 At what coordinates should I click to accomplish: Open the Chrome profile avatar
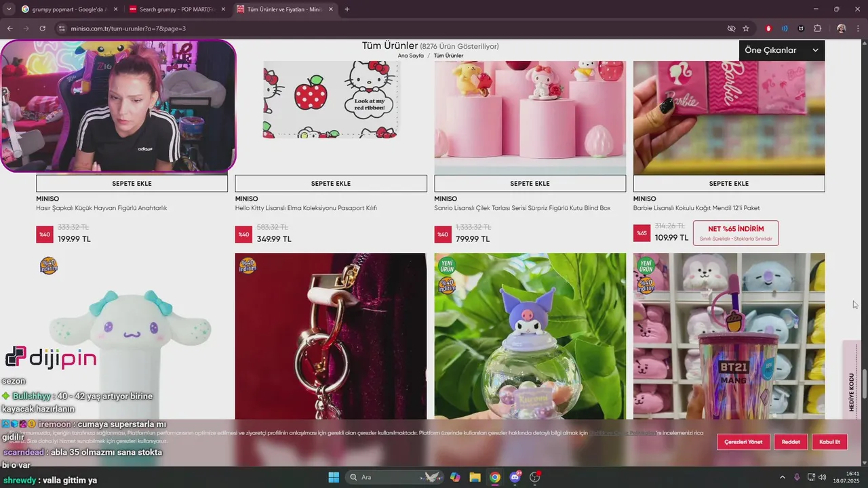pyautogui.click(x=842, y=28)
